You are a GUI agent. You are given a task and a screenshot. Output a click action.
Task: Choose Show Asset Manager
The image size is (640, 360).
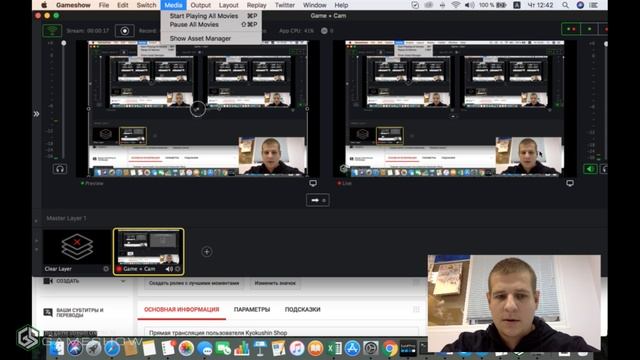tap(211, 38)
